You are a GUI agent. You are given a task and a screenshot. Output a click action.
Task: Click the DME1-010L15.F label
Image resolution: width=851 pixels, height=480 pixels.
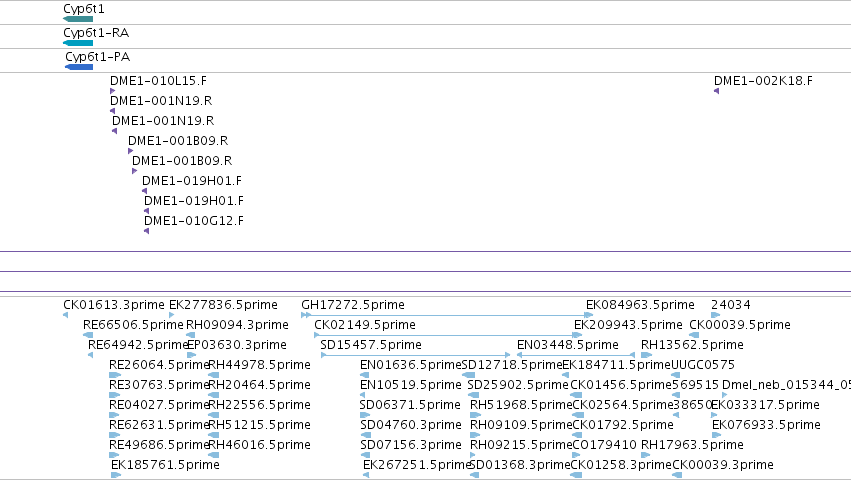pos(158,81)
